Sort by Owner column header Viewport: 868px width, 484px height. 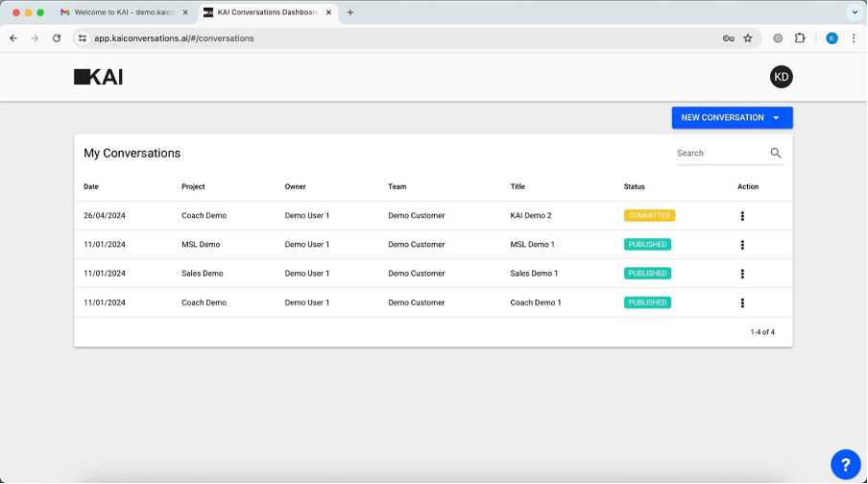pos(295,186)
